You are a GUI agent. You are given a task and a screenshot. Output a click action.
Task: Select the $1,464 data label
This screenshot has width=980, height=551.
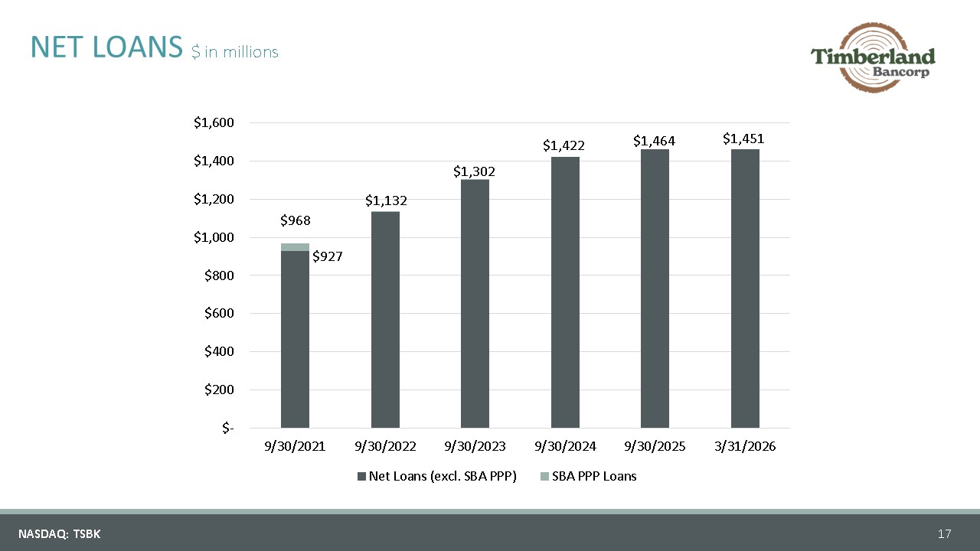click(x=654, y=141)
